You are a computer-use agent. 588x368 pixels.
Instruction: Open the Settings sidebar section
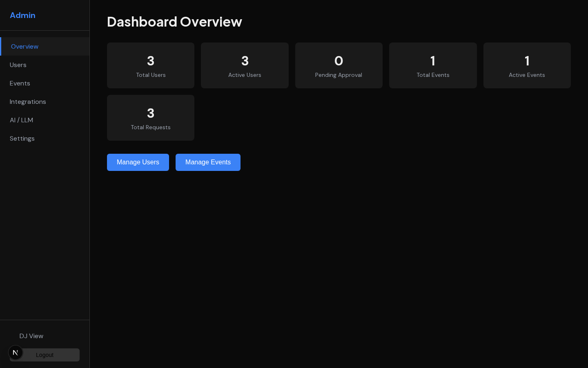click(22, 139)
